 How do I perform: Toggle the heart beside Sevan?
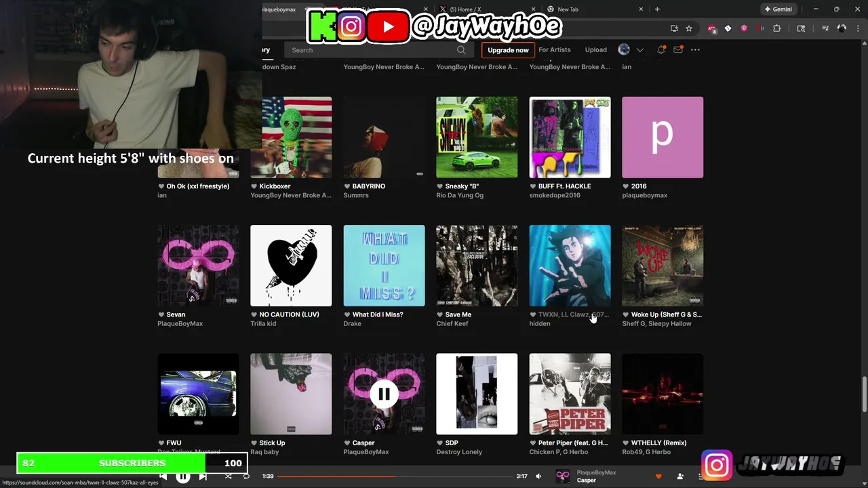click(x=161, y=314)
